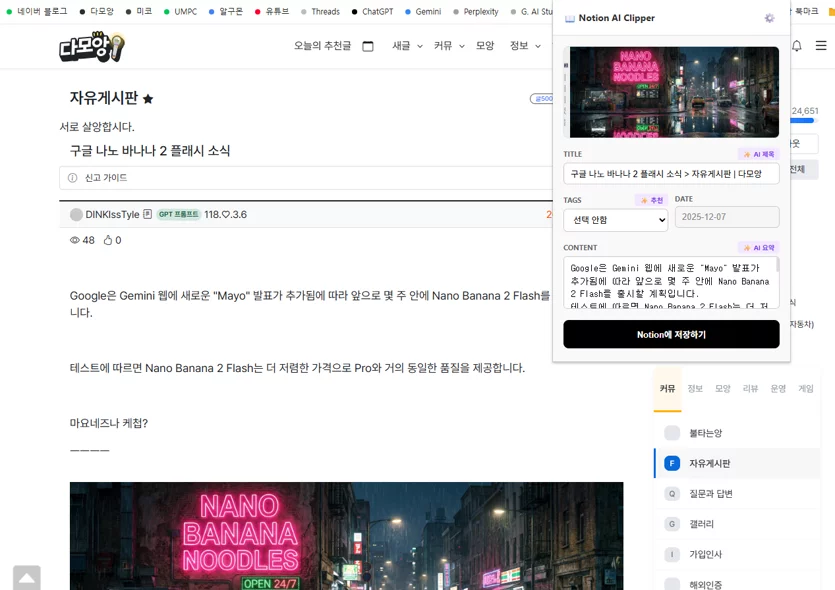
Task: Open the Threads bookmark
Action: tap(320, 11)
